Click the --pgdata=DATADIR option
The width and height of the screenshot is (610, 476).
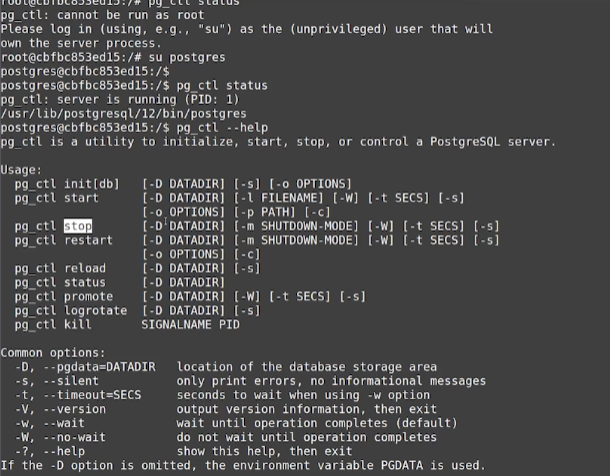99,367
